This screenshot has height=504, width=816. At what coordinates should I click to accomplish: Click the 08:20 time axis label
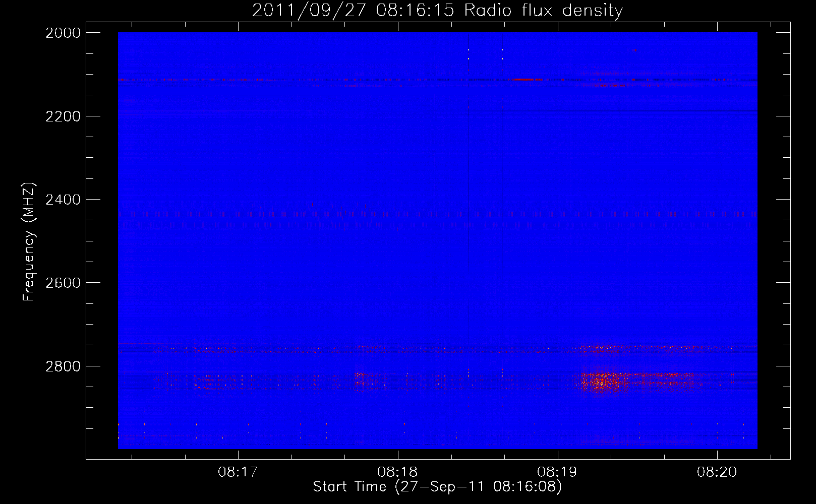coord(717,472)
